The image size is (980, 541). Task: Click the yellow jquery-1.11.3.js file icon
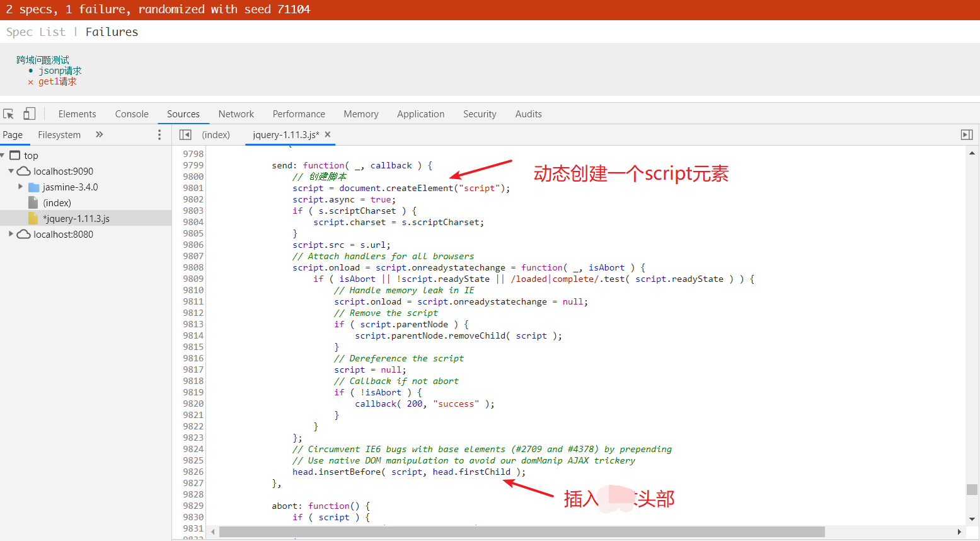pyautogui.click(x=32, y=218)
